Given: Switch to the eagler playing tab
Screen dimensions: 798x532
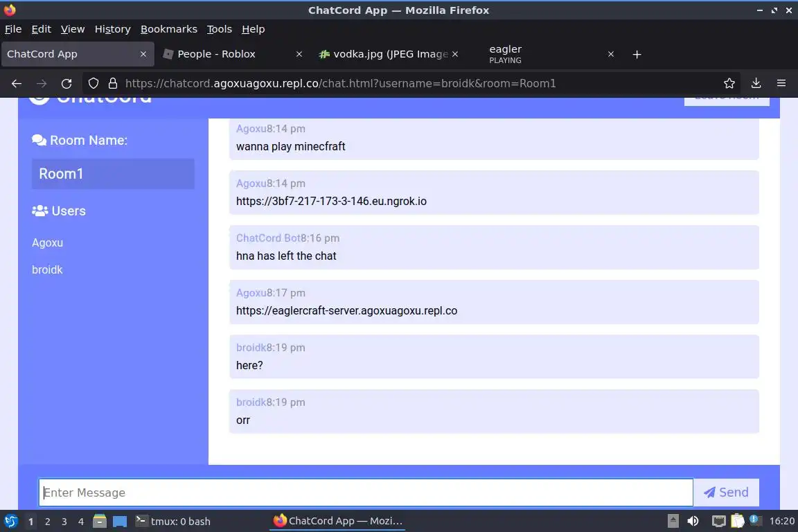Looking at the screenshot, I should click(x=544, y=54).
